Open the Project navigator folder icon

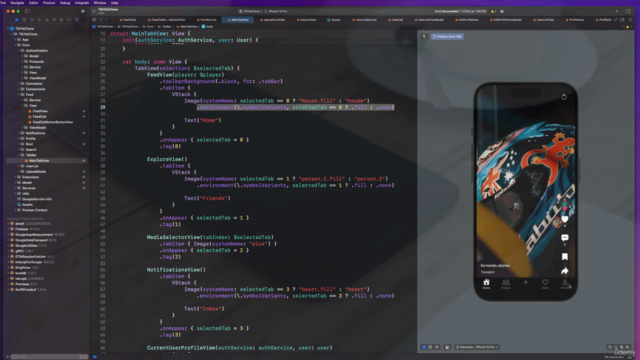(x=17, y=20)
